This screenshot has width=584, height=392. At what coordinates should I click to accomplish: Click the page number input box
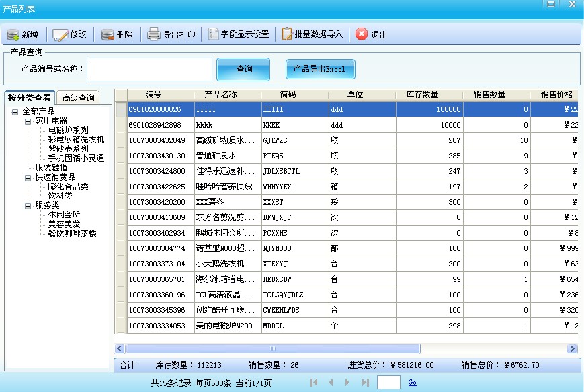[388, 383]
